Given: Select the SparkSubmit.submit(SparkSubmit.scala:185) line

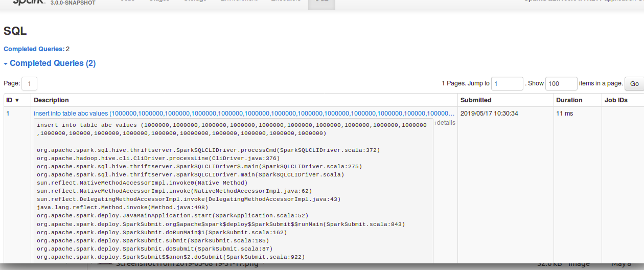Looking at the screenshot, I should 153,240.
